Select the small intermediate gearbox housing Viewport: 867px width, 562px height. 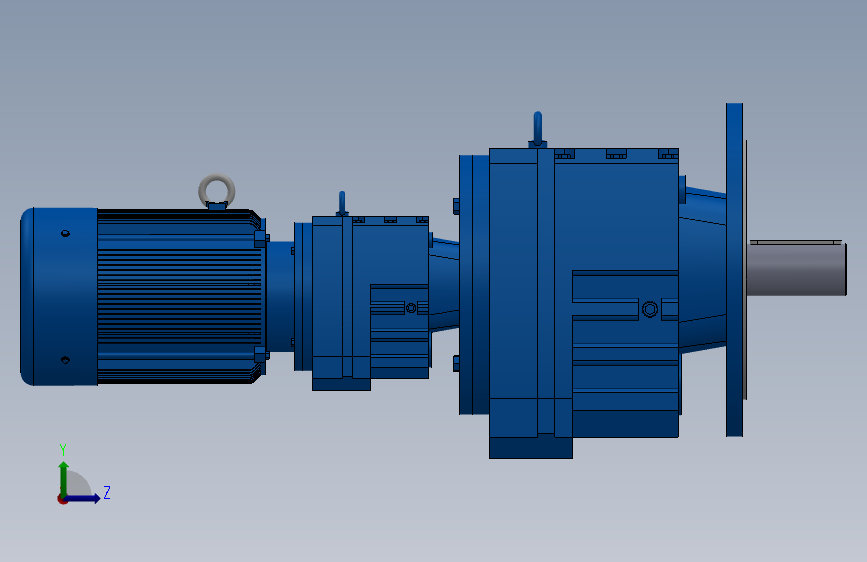(x=370, y=301)
